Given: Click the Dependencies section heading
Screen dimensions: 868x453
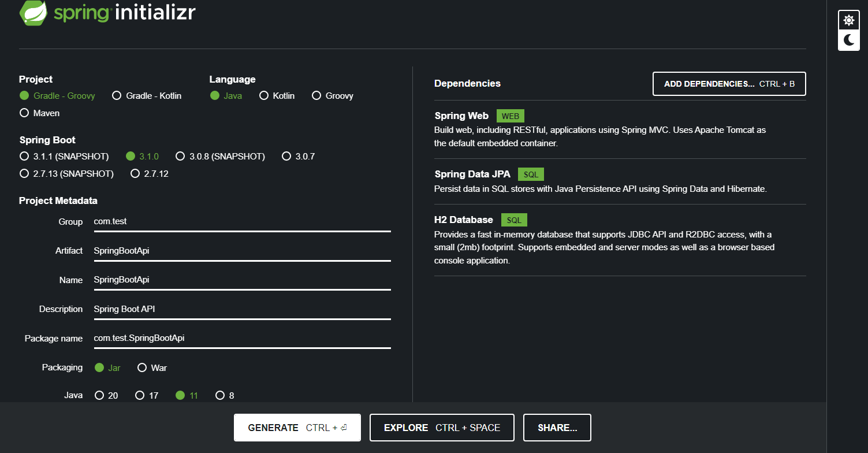Looking at the screenshot, I should pyautogui.click(x=467, y=84).
